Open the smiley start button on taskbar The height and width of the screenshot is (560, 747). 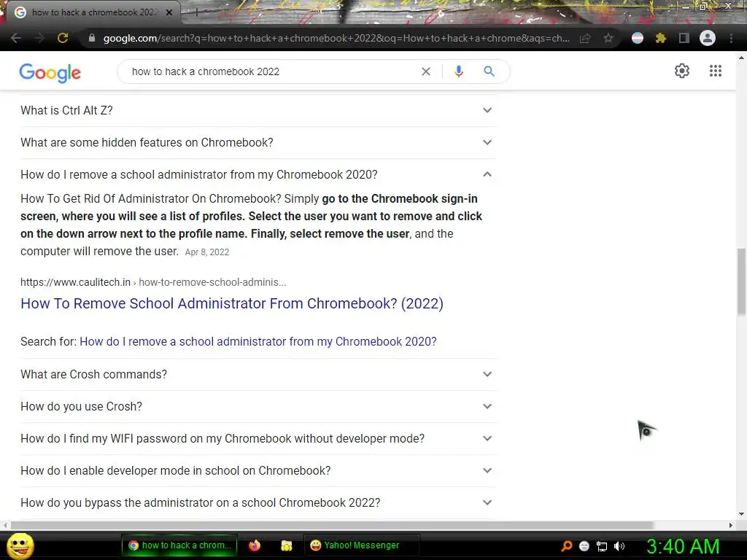[x=20, y=545]
